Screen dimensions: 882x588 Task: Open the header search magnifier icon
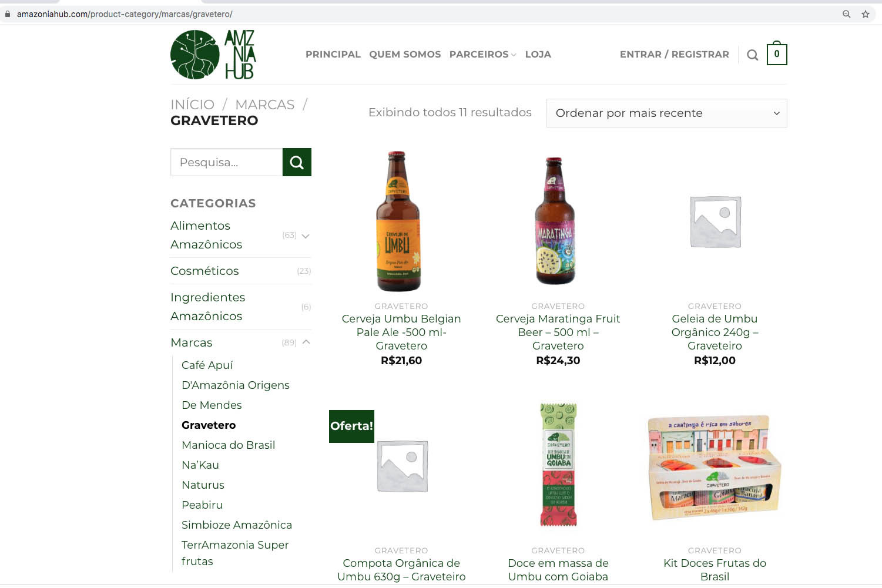tap(752, 55)
